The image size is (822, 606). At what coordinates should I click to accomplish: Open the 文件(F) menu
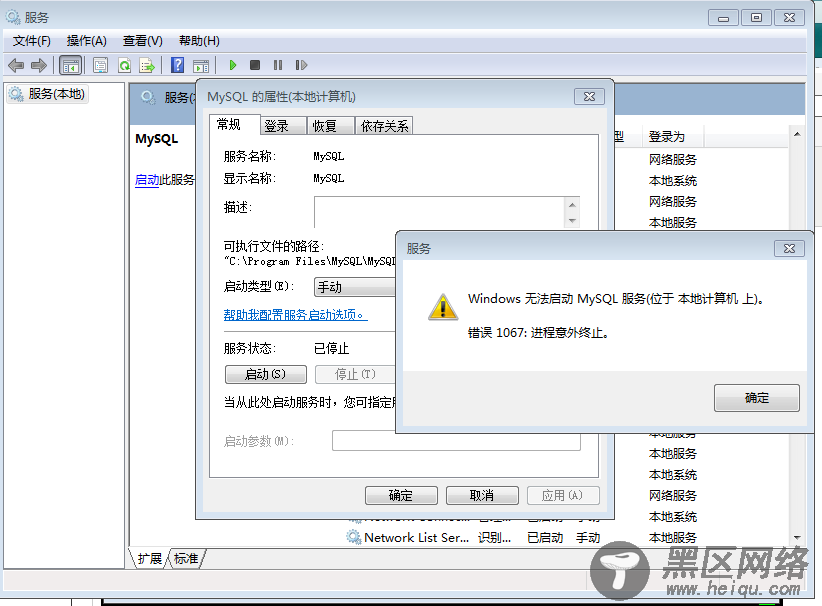[x=31, y=41]
